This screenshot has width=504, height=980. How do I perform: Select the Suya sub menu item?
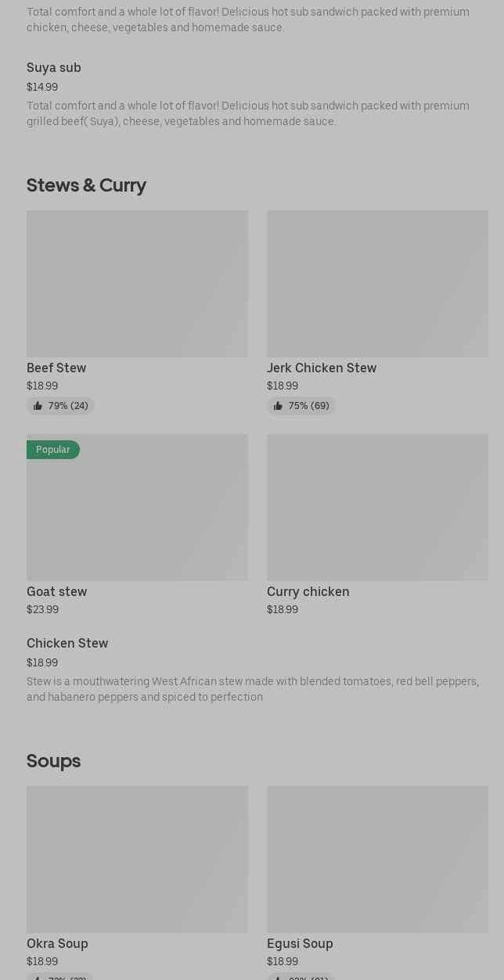[x=54, y=68]
